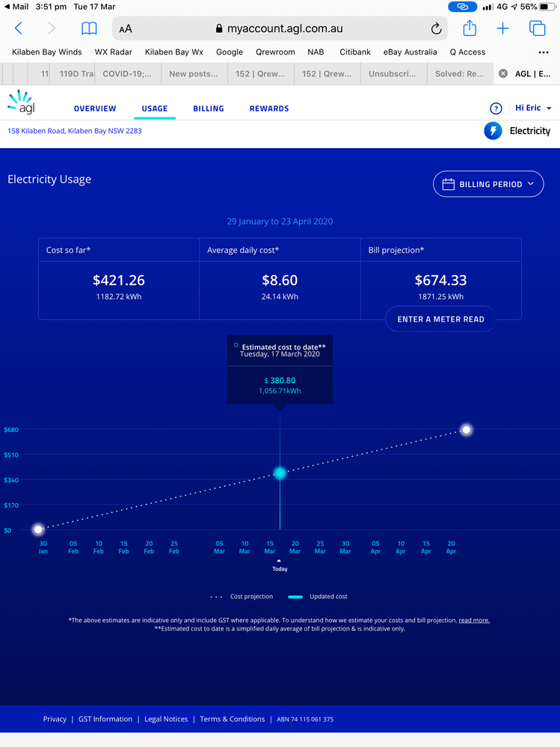Follow the read more link
The width and height of the screenshot is (560, 747).
(x=474, y=621)
